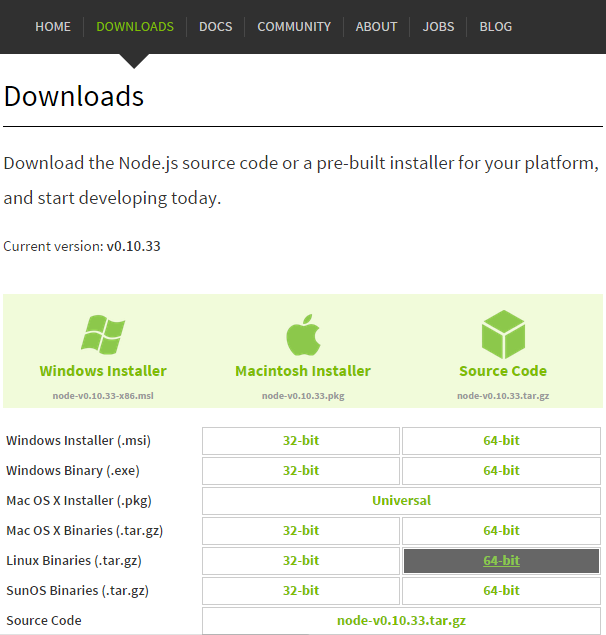606x635 pixels.
Task: Click the Windows Installer (.msi) row label
Action: point(79,441)
